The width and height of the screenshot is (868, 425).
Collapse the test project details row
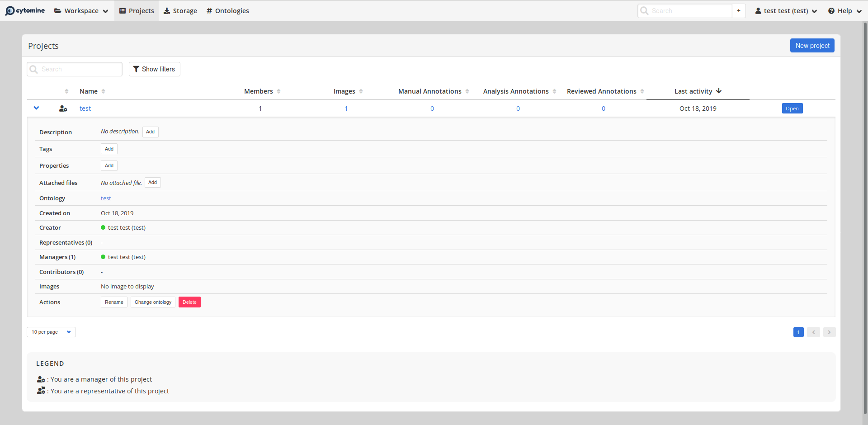[36, 108]
